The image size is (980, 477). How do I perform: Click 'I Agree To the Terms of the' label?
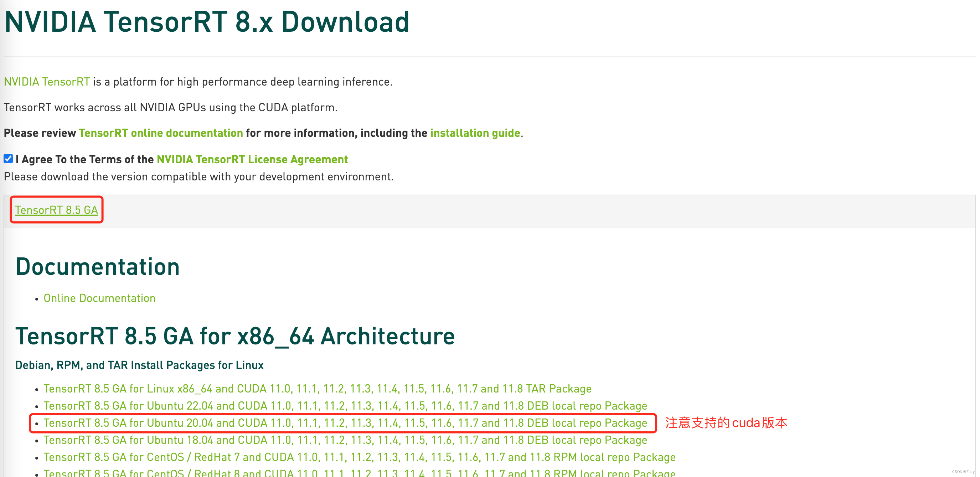(x=85, y=159)
